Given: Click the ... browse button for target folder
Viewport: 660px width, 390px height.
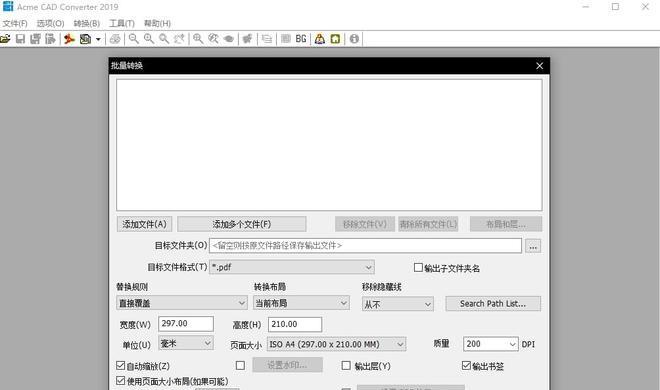Looking at the screenshot, I should click(x=533, y=246).
